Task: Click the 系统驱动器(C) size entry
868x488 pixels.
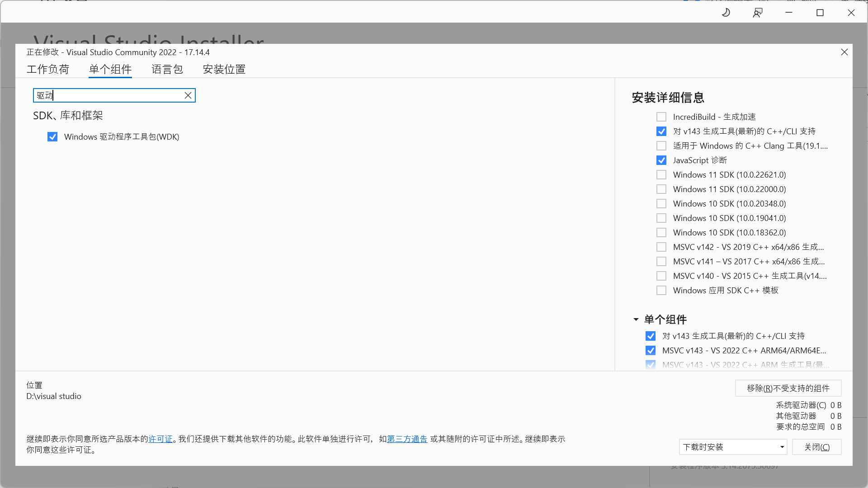Action: coord(809,405)
